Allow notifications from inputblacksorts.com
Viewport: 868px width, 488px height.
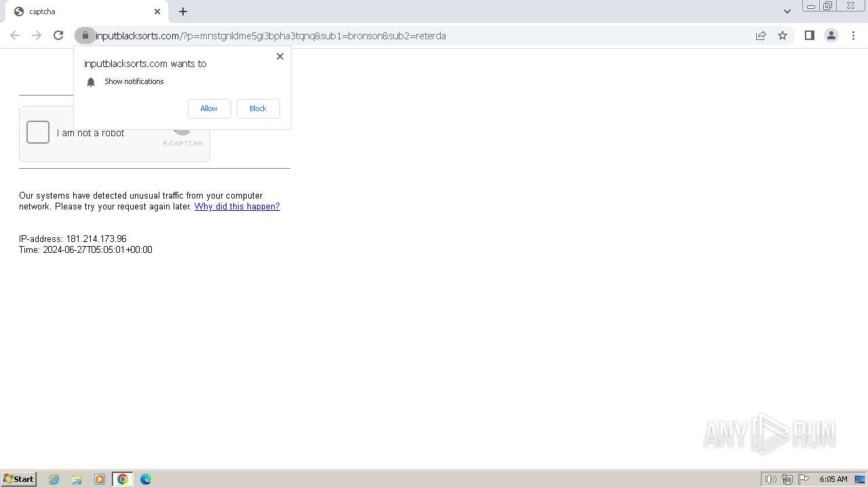tap(209, 108)
